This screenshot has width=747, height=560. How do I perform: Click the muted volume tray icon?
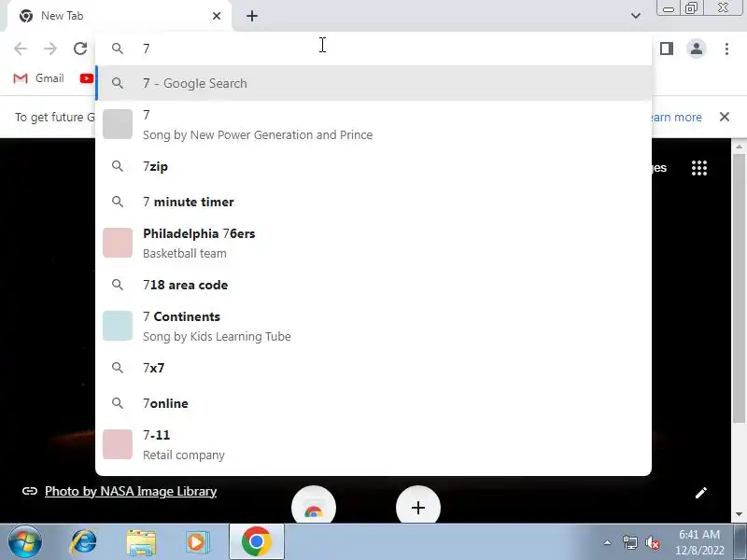pyautogui.click(x=652, y=542)
